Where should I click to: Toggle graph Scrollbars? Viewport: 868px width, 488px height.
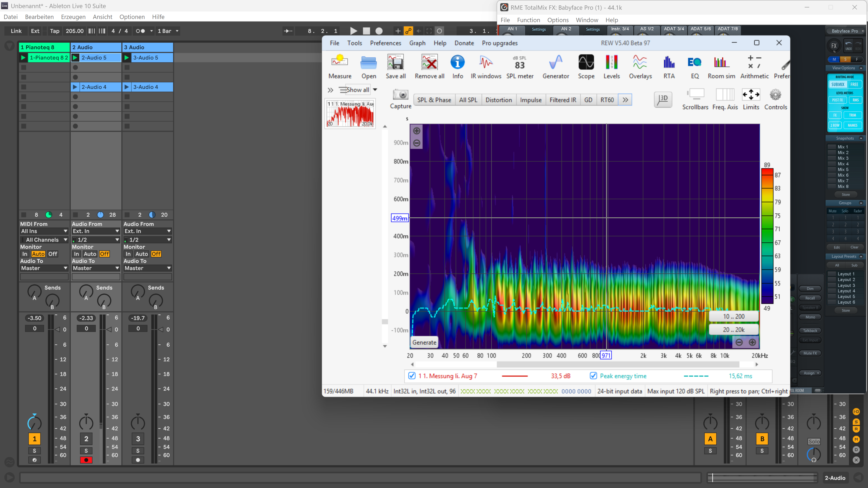click(695, 99)
